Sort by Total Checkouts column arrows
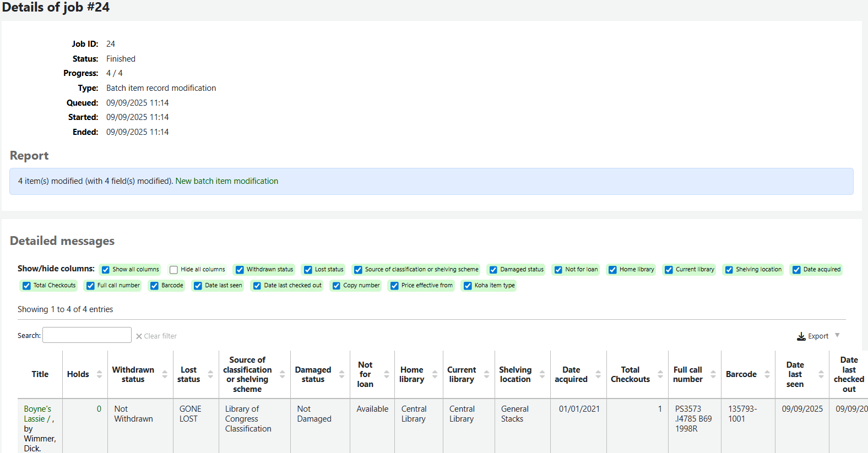Image resolution: width=868 pixels, height=453 pixels. click(x=660, y=374)
